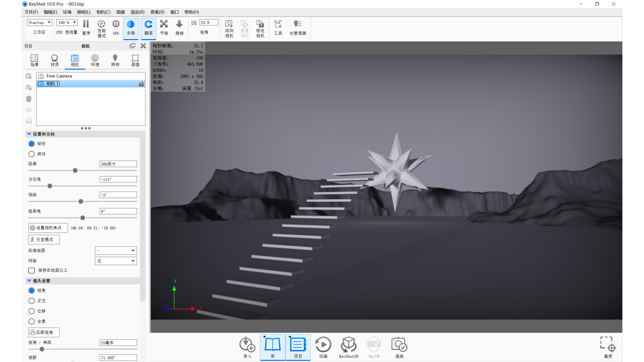The height and width of the screenshot is (362, 644).
Task: Click the 设置相机焦点 button
Action: pos(48,228)
